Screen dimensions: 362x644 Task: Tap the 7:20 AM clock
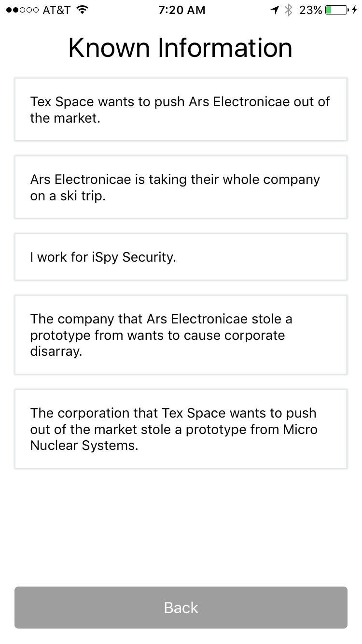click(x=181, y=10)
